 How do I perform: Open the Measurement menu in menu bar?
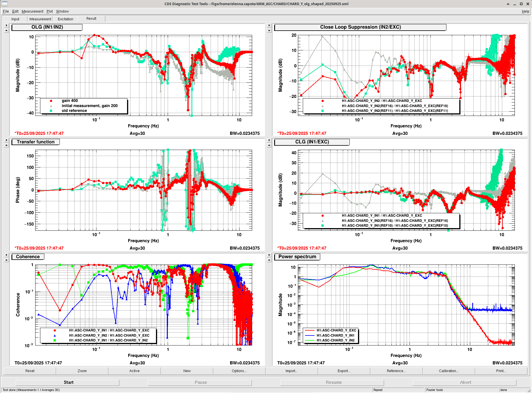tap(32, 11)
